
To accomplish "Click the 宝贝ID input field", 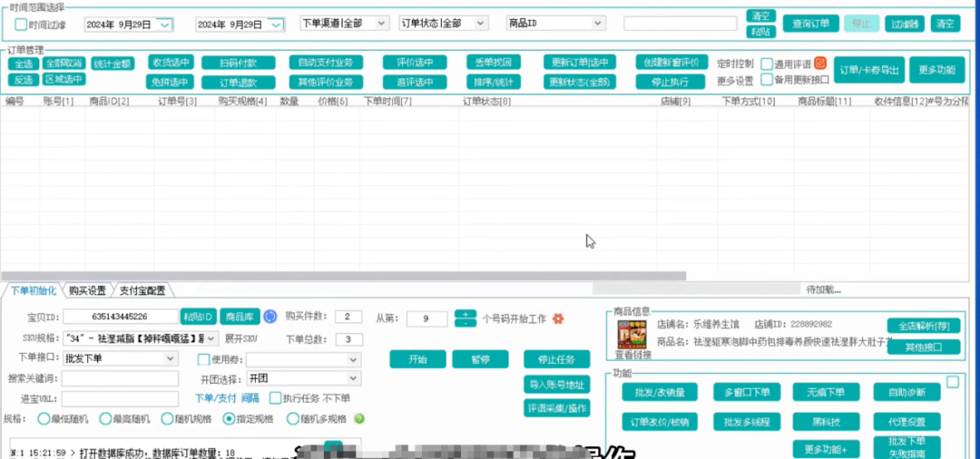I will click(121, 317).
